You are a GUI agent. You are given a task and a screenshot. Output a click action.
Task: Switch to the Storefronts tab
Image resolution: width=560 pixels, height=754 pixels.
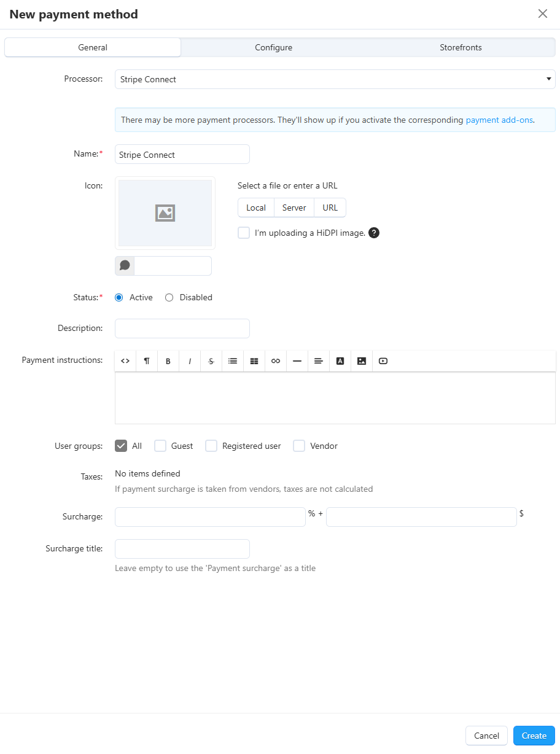[x=461, y=47]
